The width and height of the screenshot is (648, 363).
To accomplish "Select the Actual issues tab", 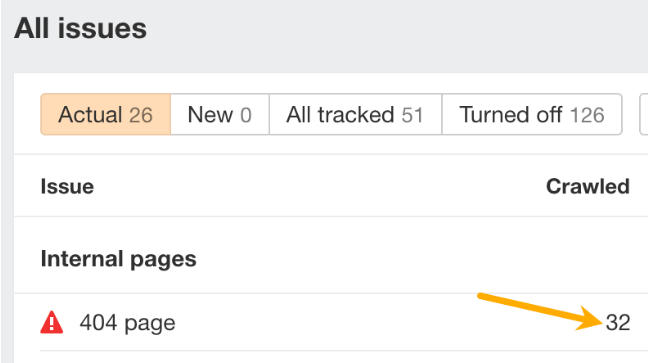I will (x=106, y=114).
